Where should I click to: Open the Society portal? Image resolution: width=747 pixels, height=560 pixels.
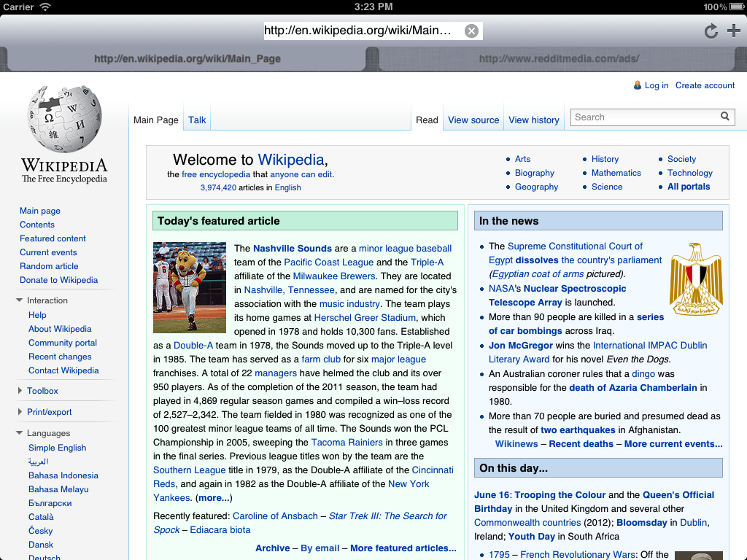[x=681, y=159]
